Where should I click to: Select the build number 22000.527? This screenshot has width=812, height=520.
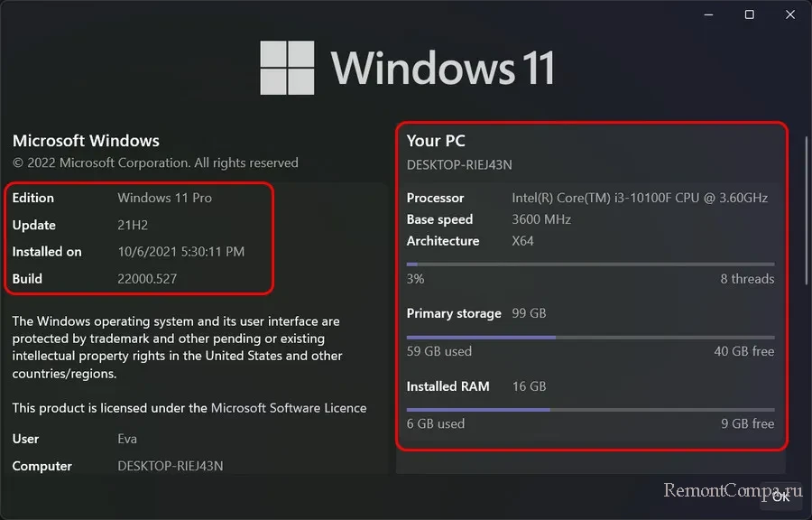(x=147, y=279)
